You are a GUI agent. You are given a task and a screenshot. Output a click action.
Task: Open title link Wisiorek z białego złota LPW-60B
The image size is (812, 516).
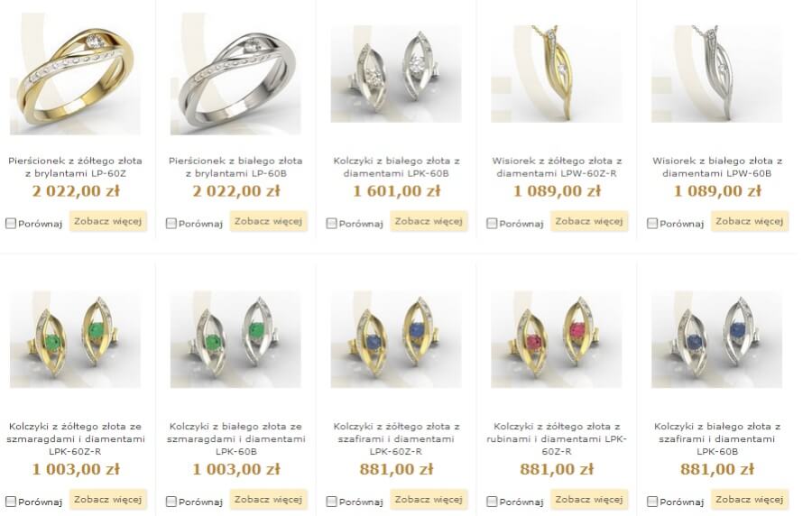click(716, 167)
